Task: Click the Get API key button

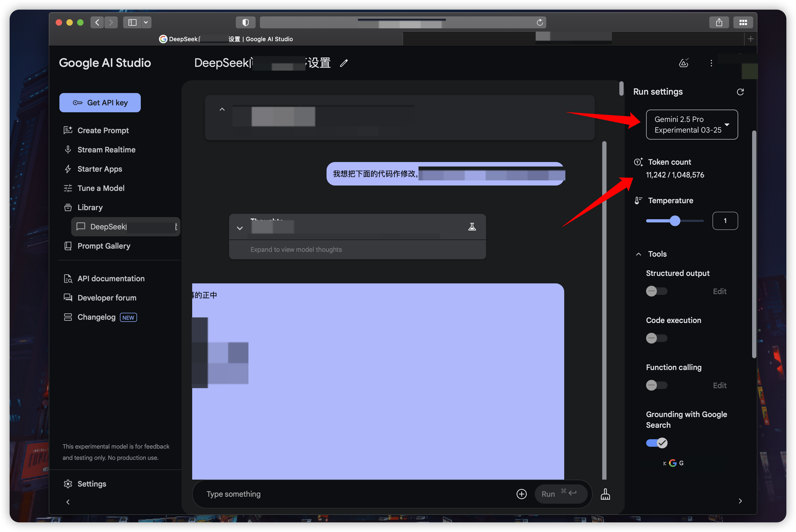Action: point(100,103)
